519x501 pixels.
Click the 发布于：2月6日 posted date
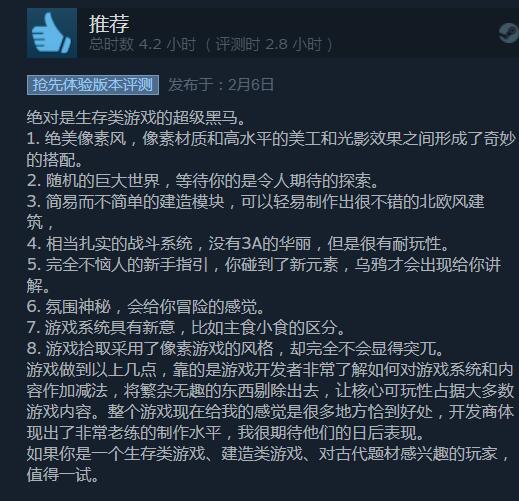tap(221, 85)
